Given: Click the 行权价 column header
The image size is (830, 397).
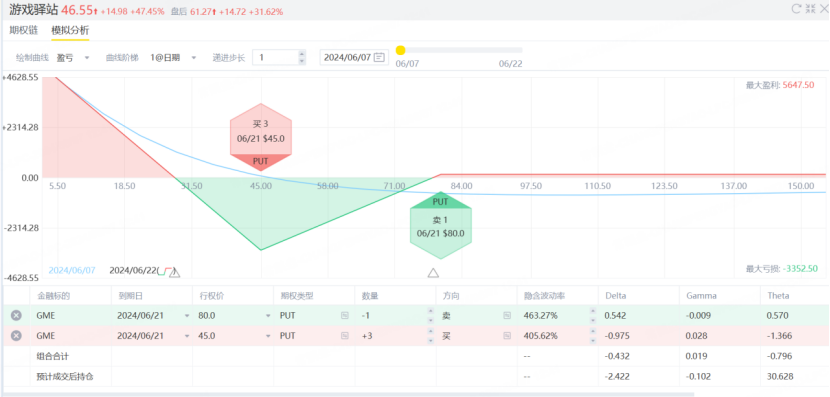Looking at the screenshot, I should 211,296.
